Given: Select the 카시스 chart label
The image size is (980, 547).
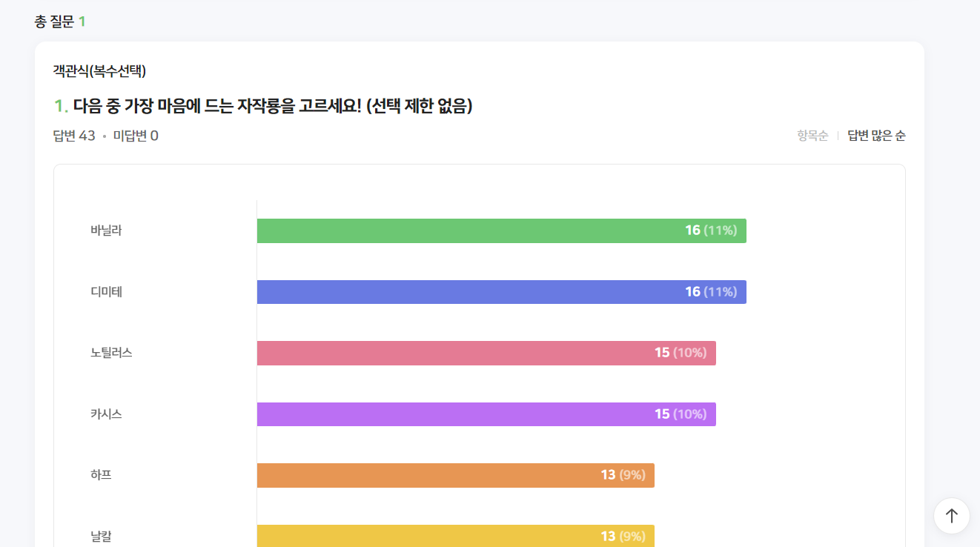Looking at the screenshot, I should (x=106, y=414).
